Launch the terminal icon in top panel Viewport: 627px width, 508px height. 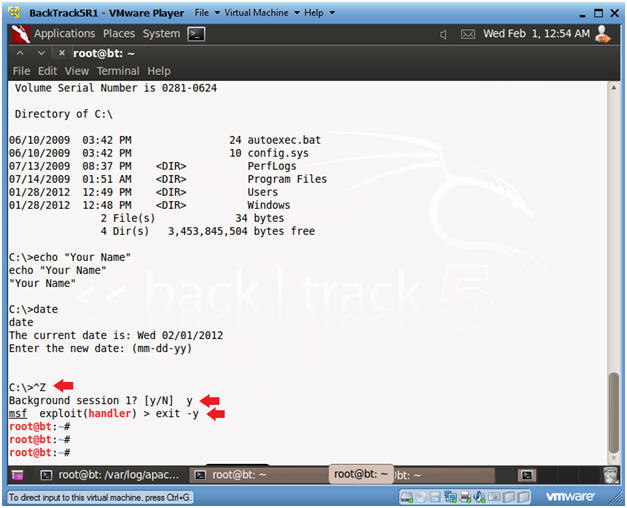click(196, 34)
